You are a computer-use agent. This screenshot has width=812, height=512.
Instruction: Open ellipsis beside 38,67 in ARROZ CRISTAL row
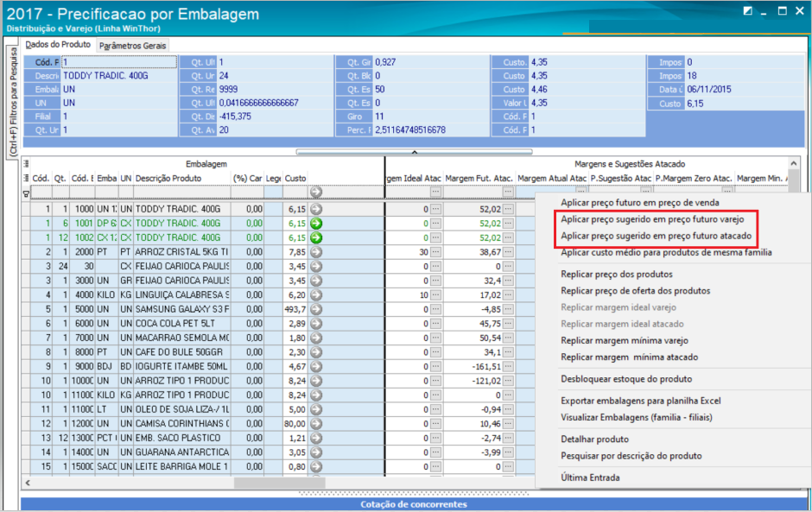click(508, 252)
